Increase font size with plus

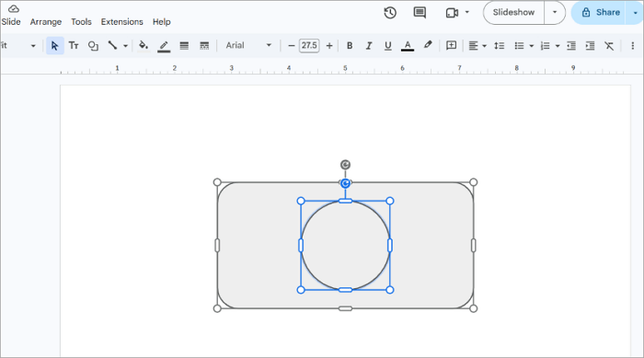click(329, 46)
